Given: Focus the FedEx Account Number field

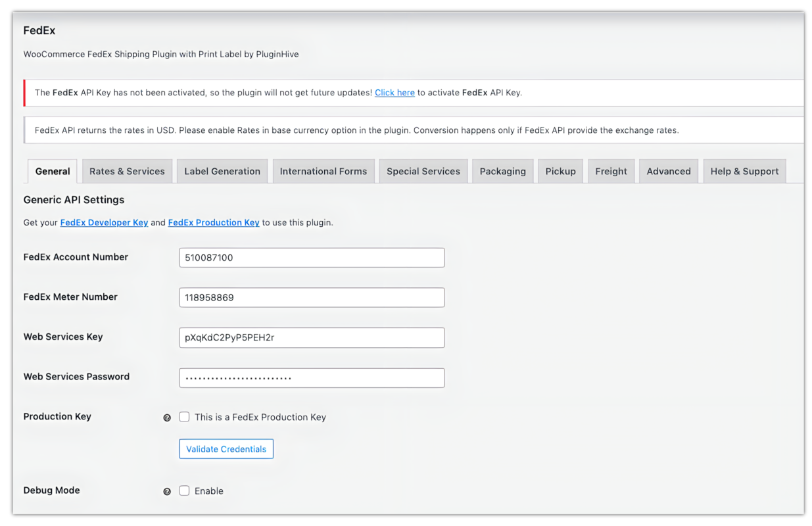Looking at the screenshot, I should [312, 258].
